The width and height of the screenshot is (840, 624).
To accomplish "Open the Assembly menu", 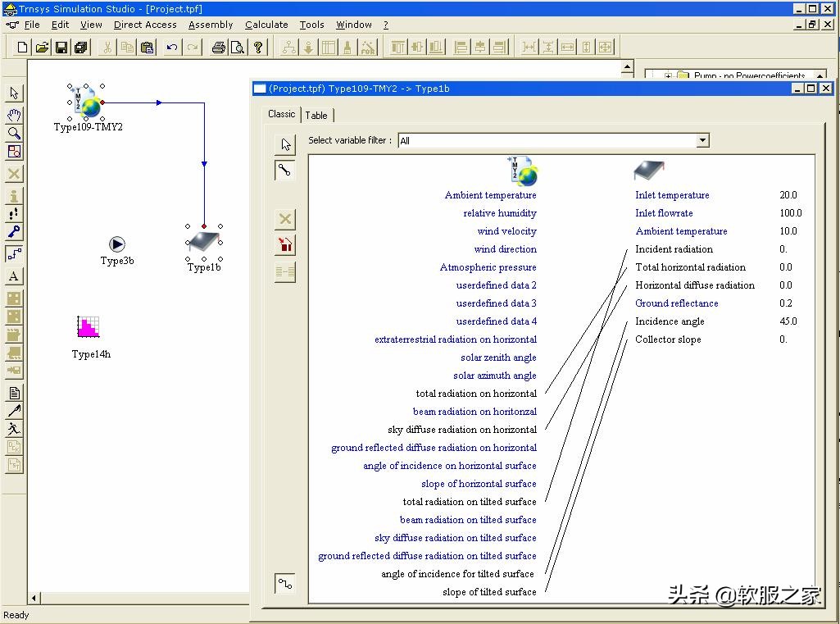I will [x=211, y=25].
